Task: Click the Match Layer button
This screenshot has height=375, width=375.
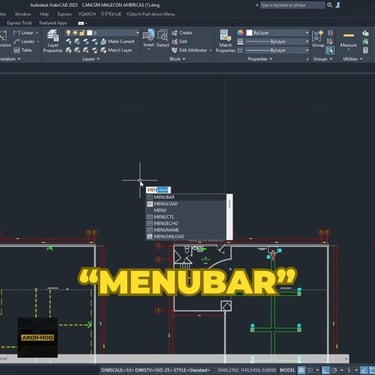Action: click(116, 50)
